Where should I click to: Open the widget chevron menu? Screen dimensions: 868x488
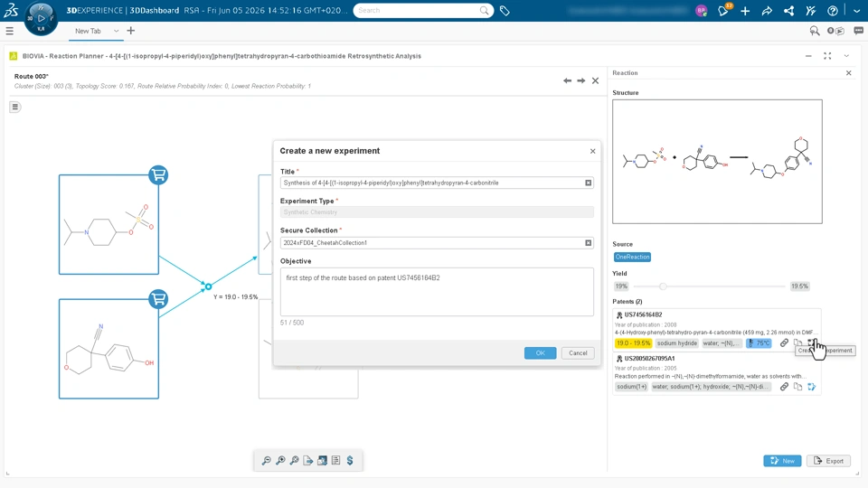(846, 56)
